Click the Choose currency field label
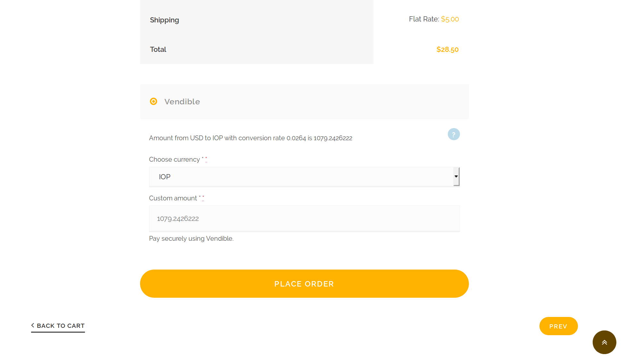 [x=174, y=159]
